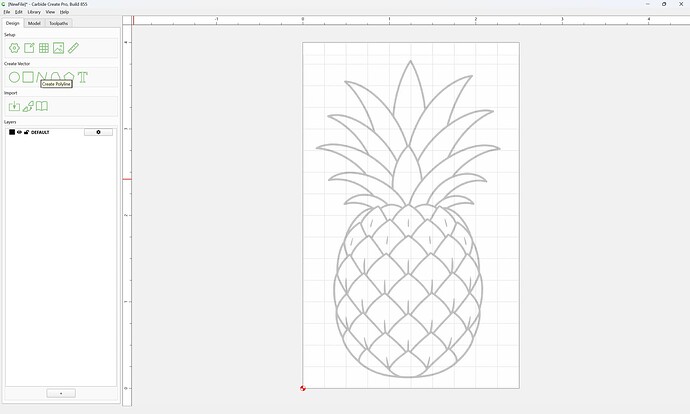Toggle visibility of DEFAULT layer

(19, 132)
